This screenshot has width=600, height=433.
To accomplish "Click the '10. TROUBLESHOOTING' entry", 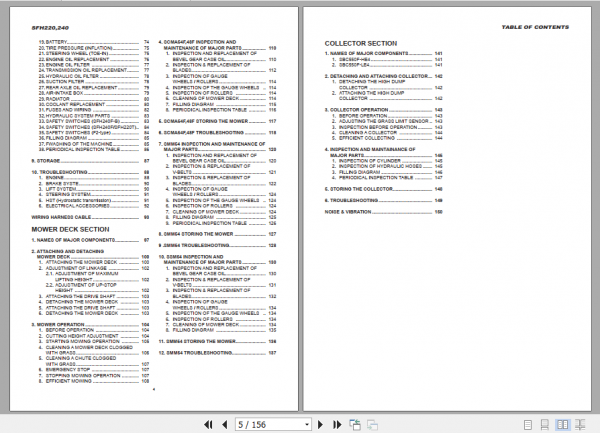I will (90, 173).
